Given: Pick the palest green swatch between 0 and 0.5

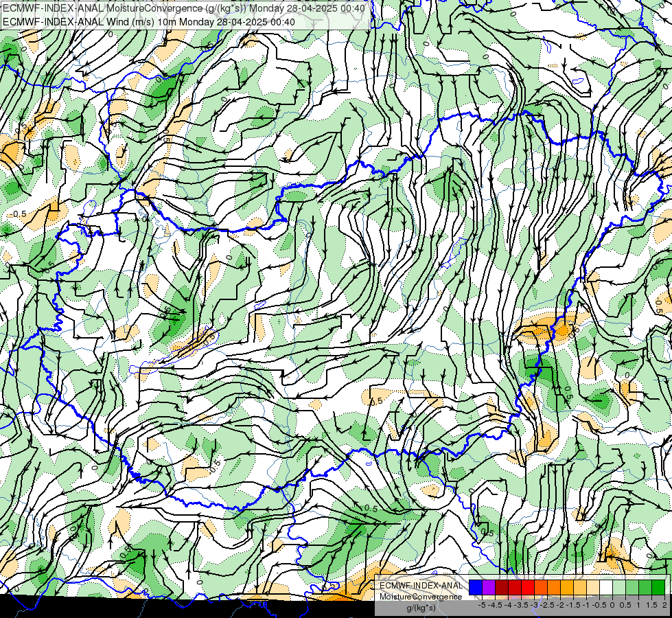Looking at the screenshot, I should click(x=619, y=588).
